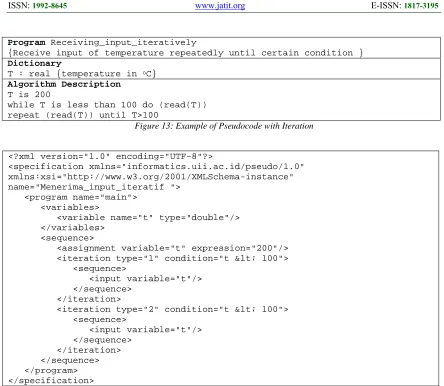The image size is (444, 386).
Task: Click the 'xmlns:xsi=' namespace line
Action: (151, 177)
